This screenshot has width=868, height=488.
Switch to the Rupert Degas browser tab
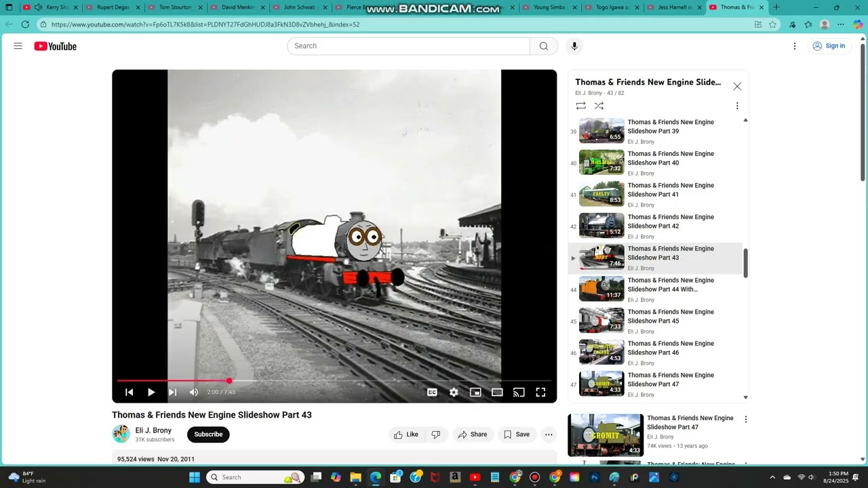tap(112, 7)
